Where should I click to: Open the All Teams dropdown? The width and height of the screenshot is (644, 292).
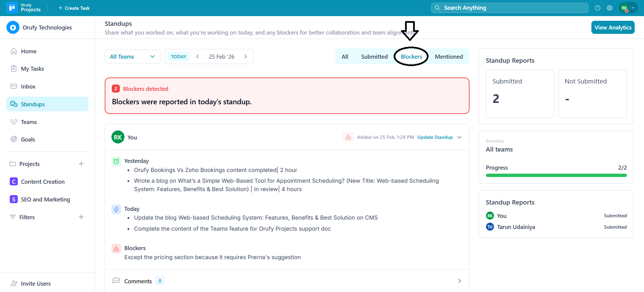[133, 57]
